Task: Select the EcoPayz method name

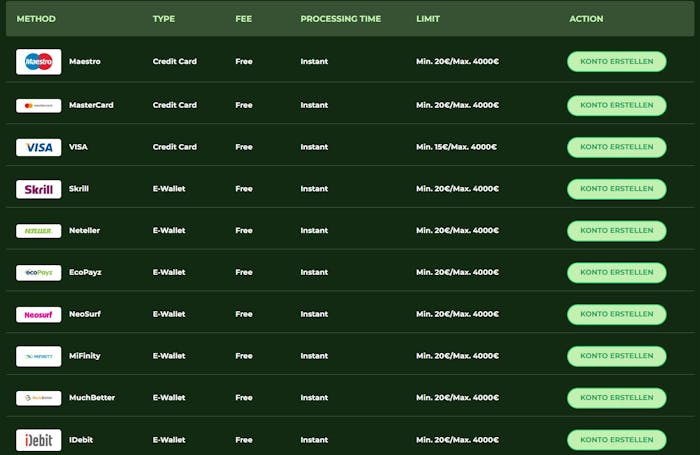Action: click(x=85, y=272)
